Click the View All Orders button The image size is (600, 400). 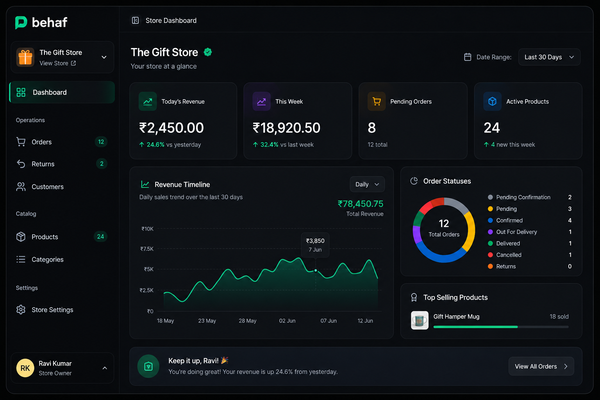(541, 366)
